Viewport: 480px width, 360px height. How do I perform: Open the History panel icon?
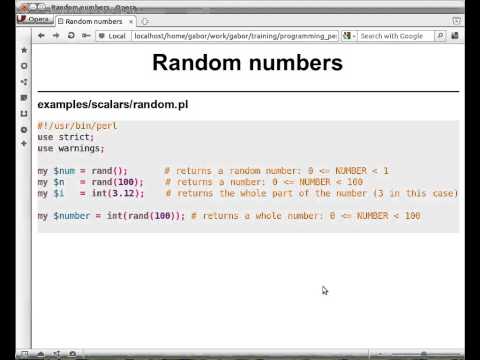24,130
